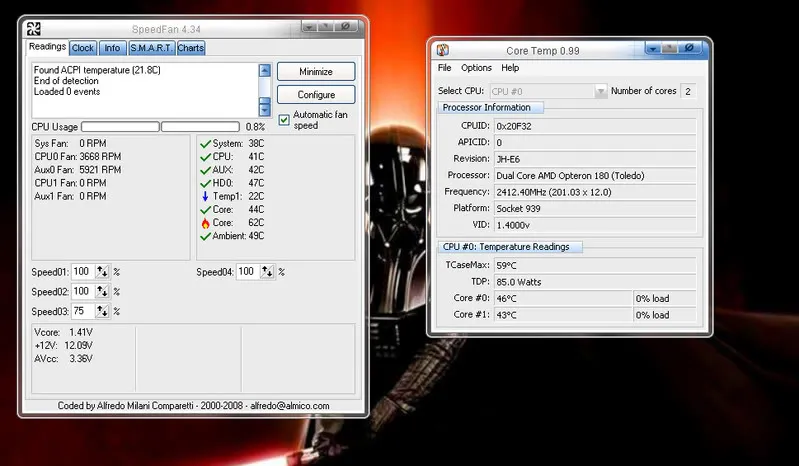The image size is (799, 466).
Task: Open the Help menu in Core Temp
Action: click(510, 68)
